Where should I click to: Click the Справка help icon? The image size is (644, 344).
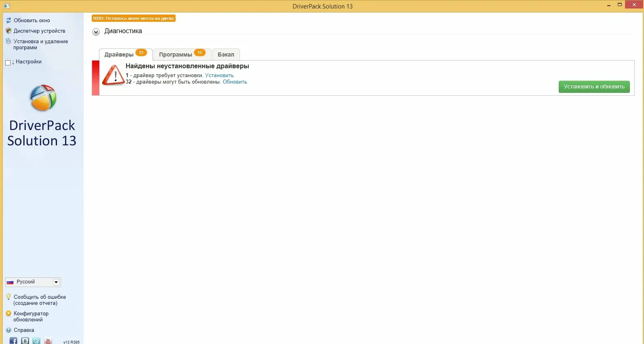[8, 330]
